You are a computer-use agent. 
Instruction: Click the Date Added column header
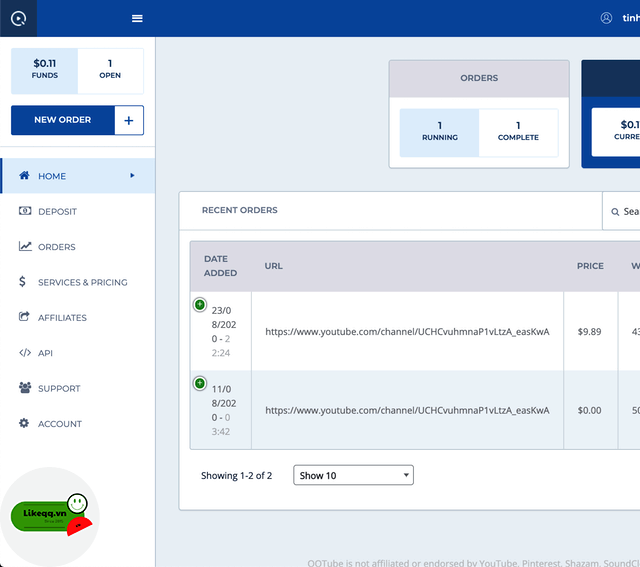point(220,266)
